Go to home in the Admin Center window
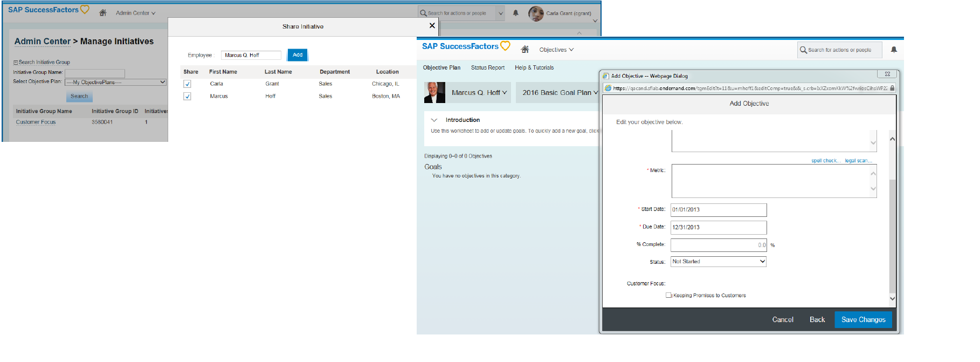The width and height of the screenshot is (980, 362). [103, 12]
